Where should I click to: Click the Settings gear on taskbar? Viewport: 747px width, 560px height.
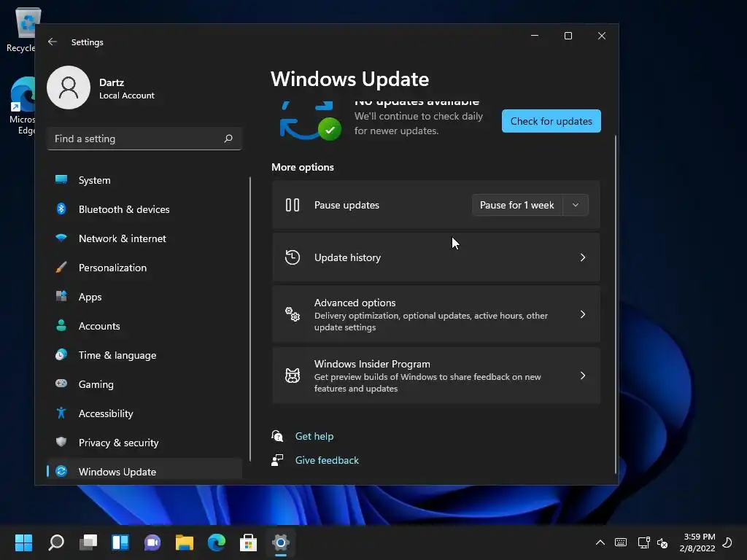pos(281,542)
